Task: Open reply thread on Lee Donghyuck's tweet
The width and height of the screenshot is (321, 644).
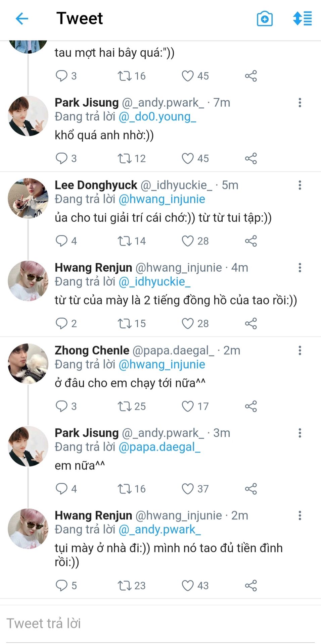Action: click(61, 241)
